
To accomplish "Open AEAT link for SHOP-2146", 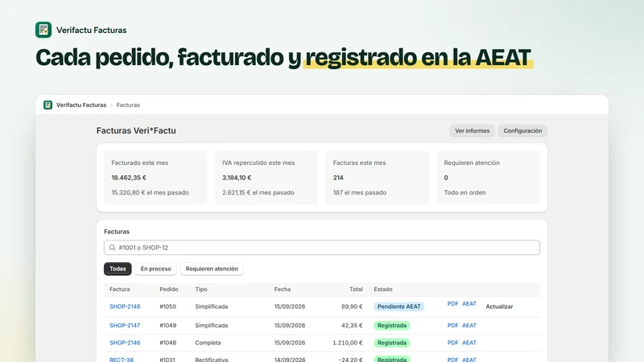I will 469,343.
